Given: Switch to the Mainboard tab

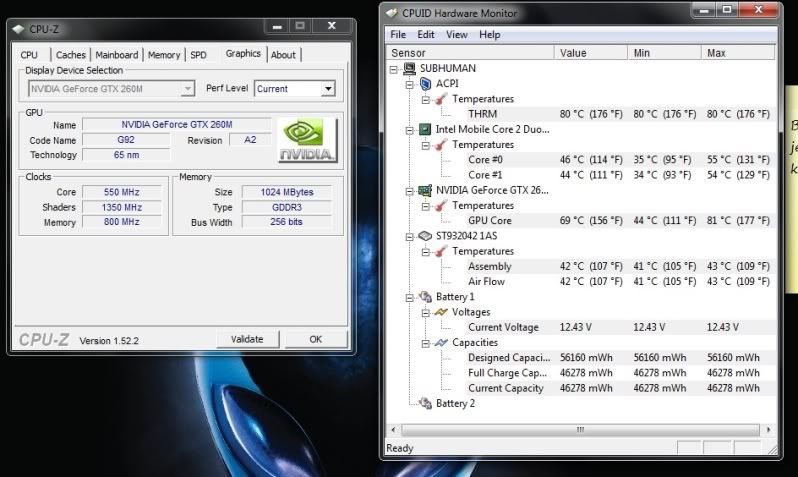Looking at the screenshot, I should 117,55.
